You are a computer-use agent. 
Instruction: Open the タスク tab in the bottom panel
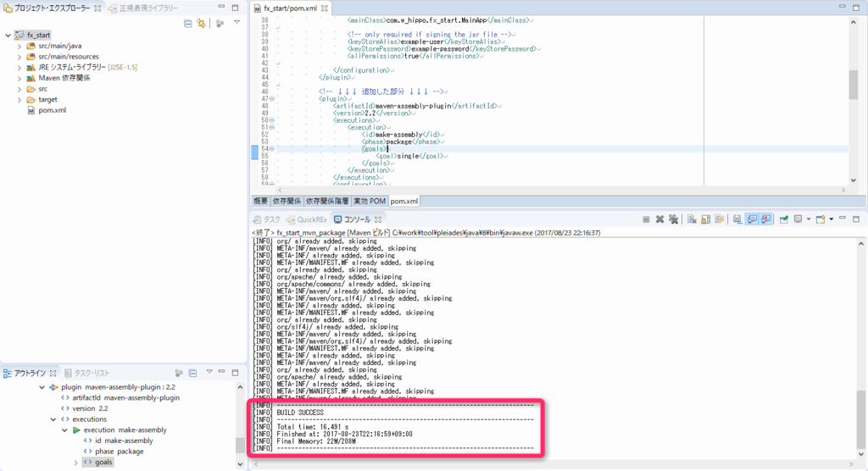click(266, 219)
